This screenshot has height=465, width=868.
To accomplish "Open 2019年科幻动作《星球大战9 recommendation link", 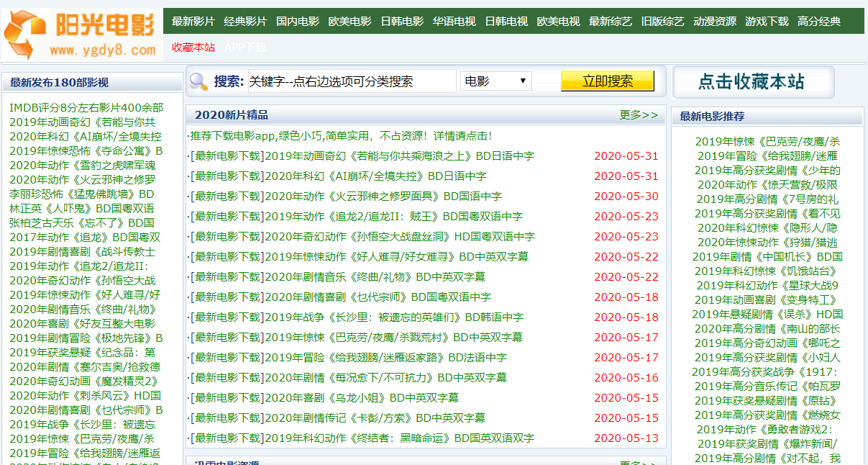I will tap(767, 285).
